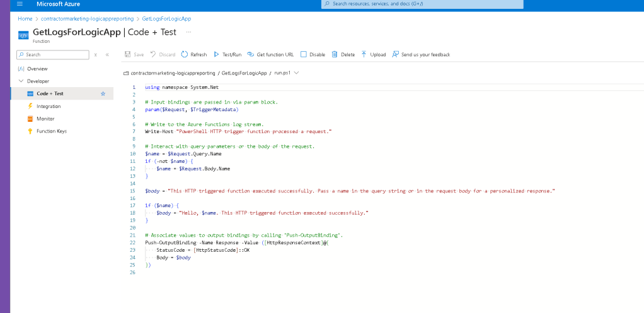Screen dimensions: 644x313
Task: Click the Save toolbar button
Action: pyautogui.click(x=134, y=54)
